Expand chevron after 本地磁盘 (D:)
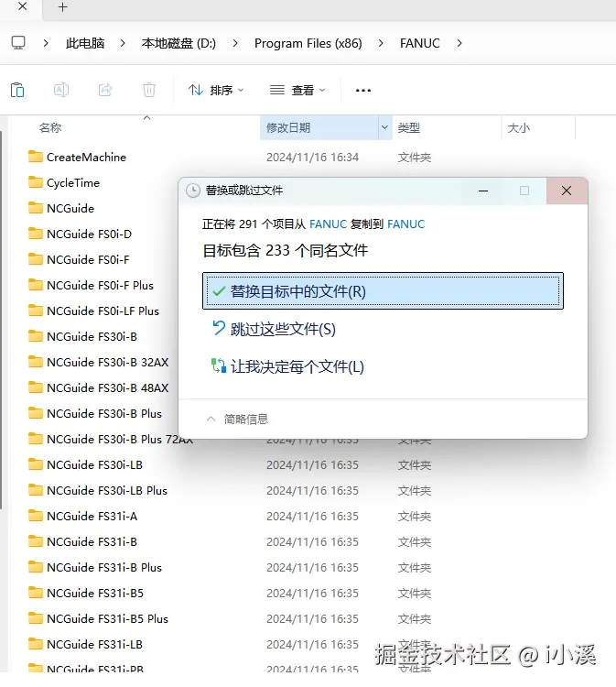Screen dimensions: 616x687 click(235, 43)
